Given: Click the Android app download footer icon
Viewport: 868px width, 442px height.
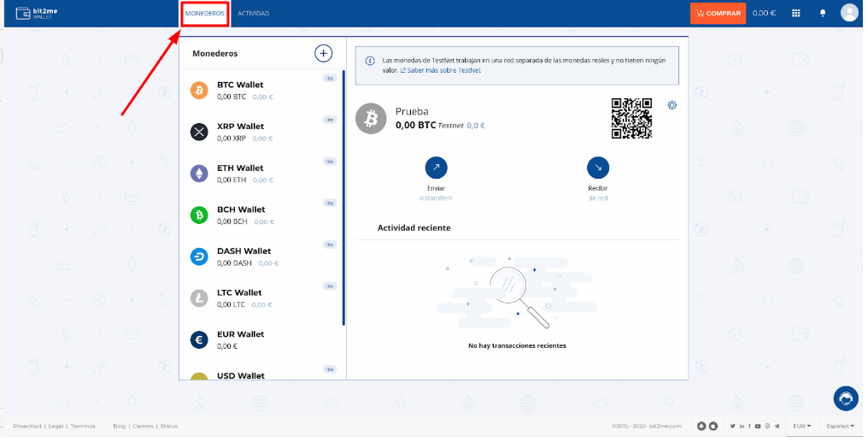Looking at the screenshot, I should [701, 426].
